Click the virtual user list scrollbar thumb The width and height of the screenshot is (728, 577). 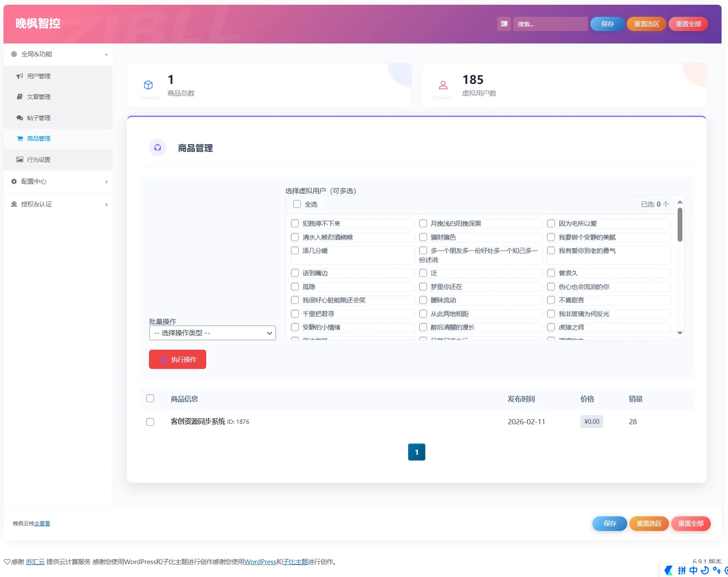(x=680, y=225)
